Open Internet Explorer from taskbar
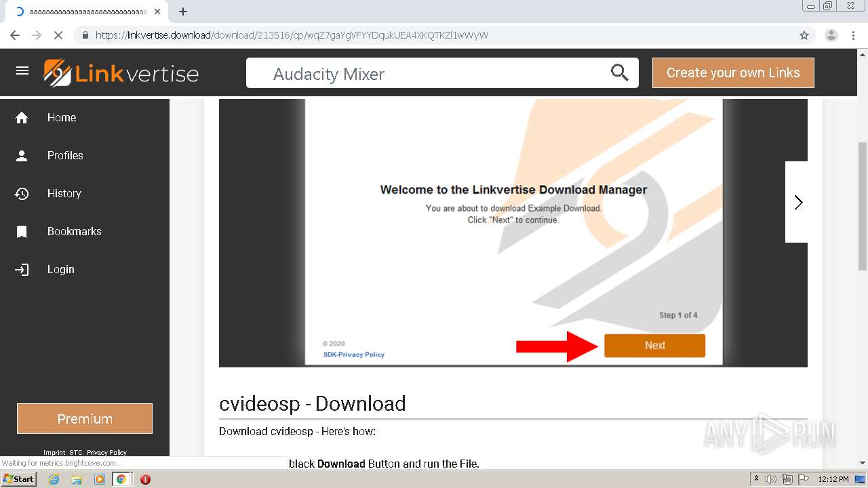The height and width of the screenshot is (488, 868). (x=54, y=479)
